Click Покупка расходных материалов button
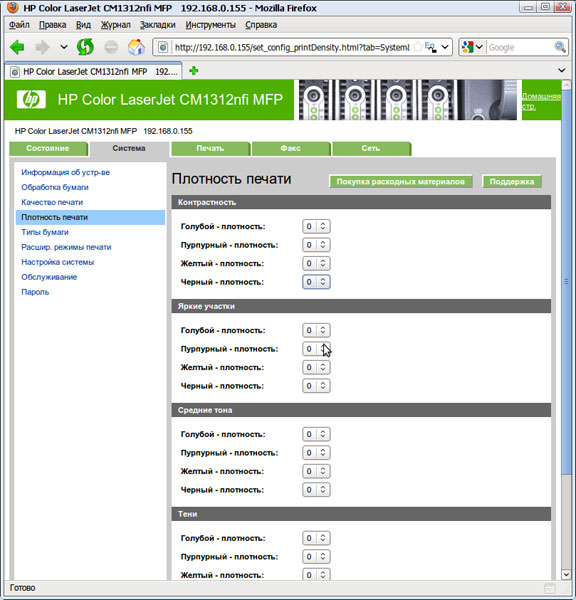576x600 pixels. pos(400,182)
